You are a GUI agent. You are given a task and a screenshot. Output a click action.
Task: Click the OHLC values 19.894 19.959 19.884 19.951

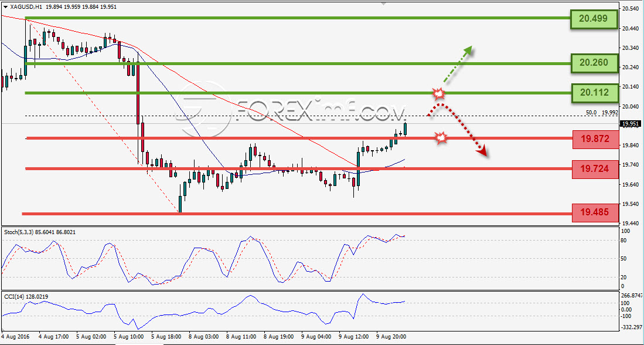pos(81,7)
